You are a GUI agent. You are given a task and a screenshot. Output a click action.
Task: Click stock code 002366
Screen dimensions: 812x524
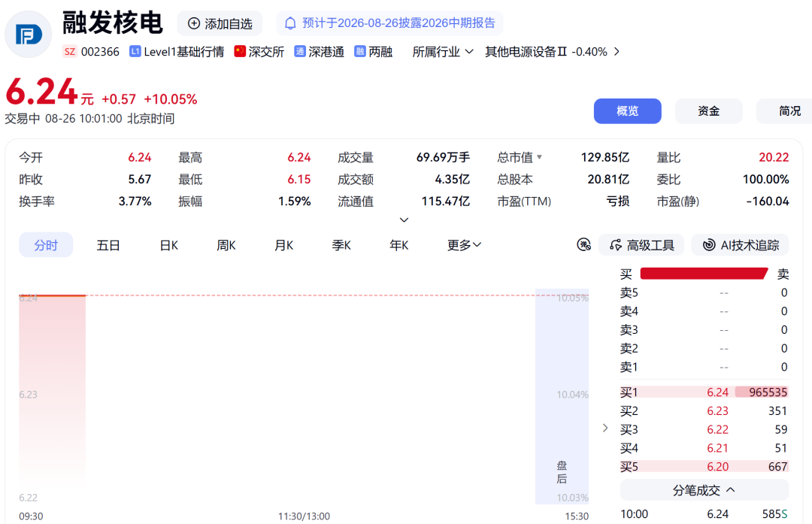(x=100, y=52)
